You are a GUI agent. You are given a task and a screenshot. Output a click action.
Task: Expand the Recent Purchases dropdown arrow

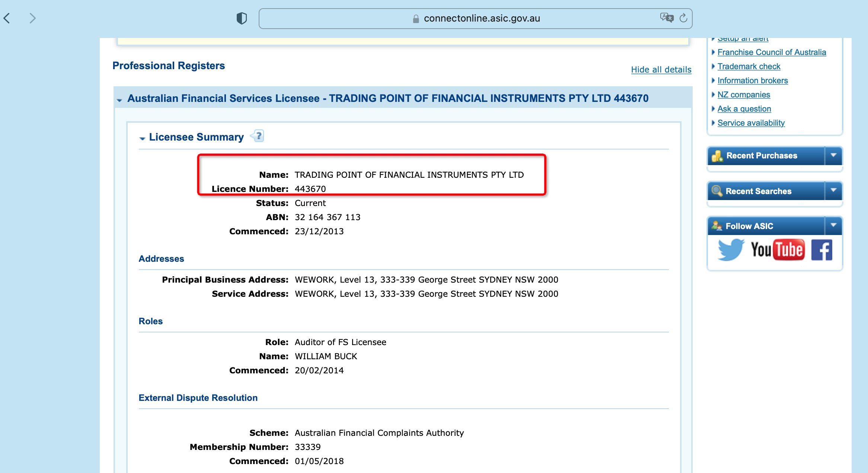[833, 155]
